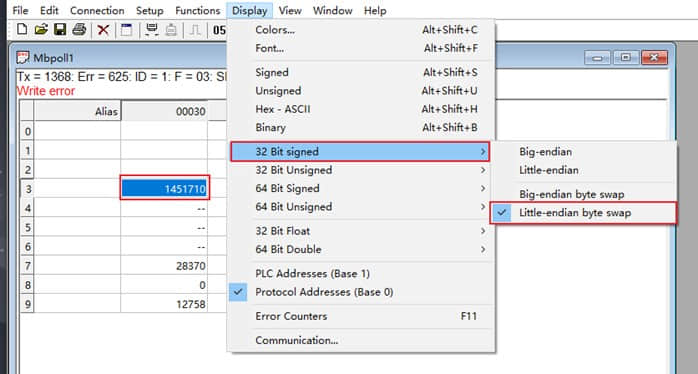
Task: Click the 05 function toolbar button
Action: (x=219, y=30)
